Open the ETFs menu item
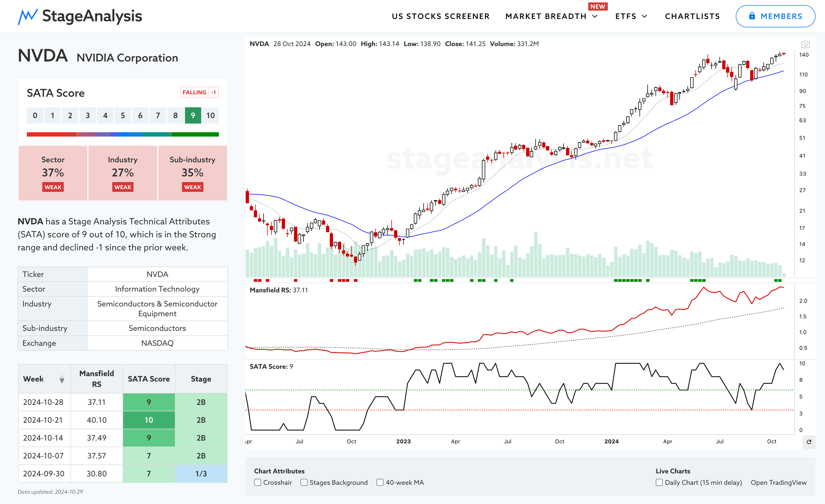The image size is (825, 504). coord(625,16)
